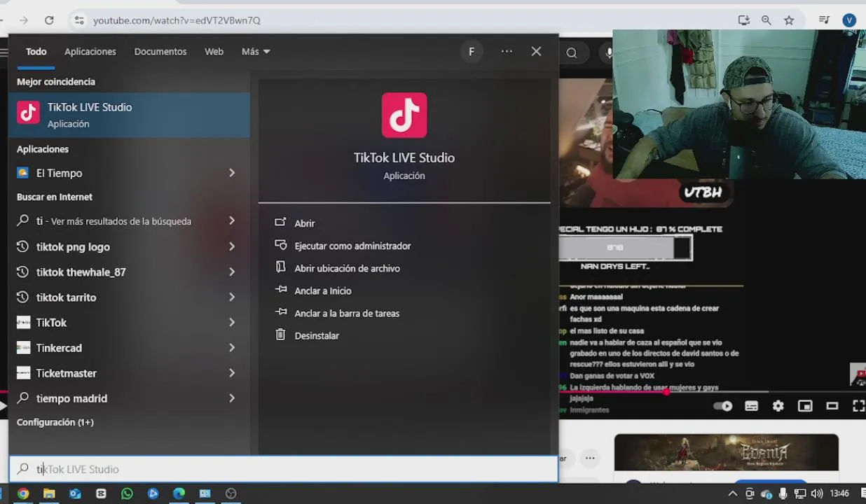This screenshot has height=504, width=866.
Task: Switch to the Web tab
Action: [x=214, y=51]
